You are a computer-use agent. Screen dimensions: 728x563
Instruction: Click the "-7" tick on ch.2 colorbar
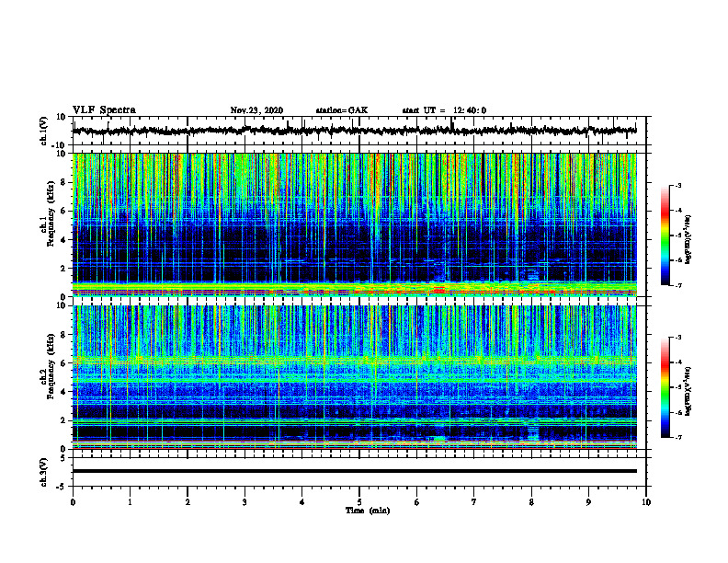(677, 437)
